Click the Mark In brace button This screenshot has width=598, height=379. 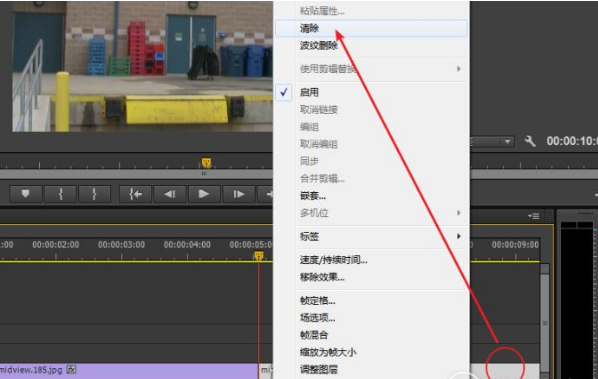click(61, 194)
